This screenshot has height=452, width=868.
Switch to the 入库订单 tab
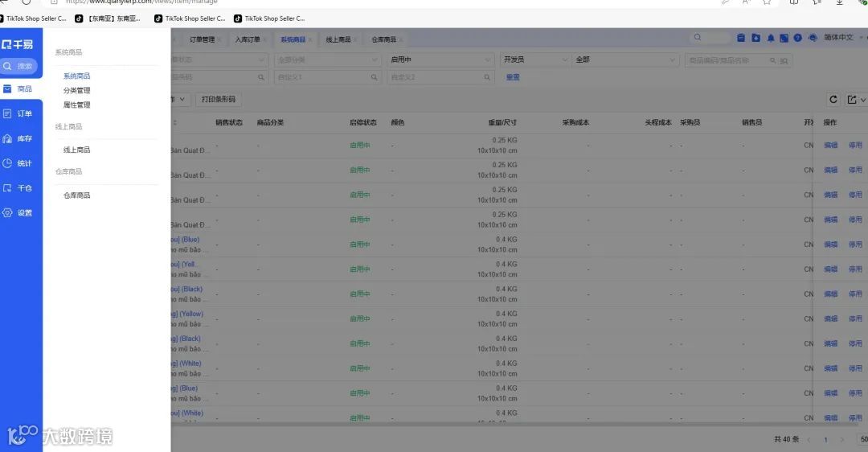click(247, 39)
